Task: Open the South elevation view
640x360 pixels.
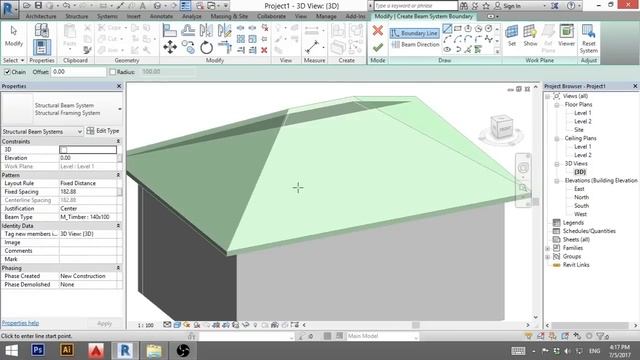Action: tap(581, 206)
